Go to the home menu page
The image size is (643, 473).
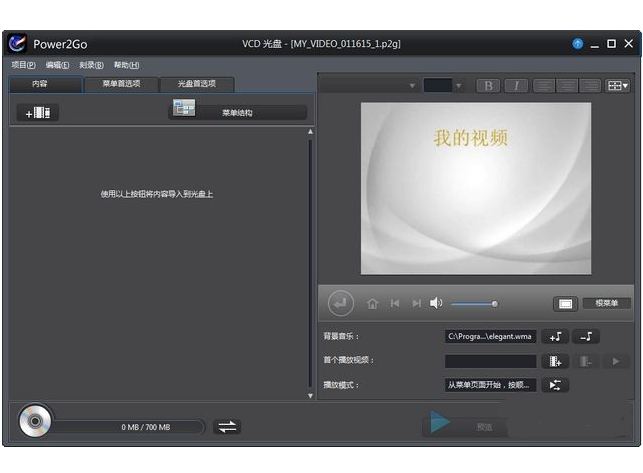[372, 304]
